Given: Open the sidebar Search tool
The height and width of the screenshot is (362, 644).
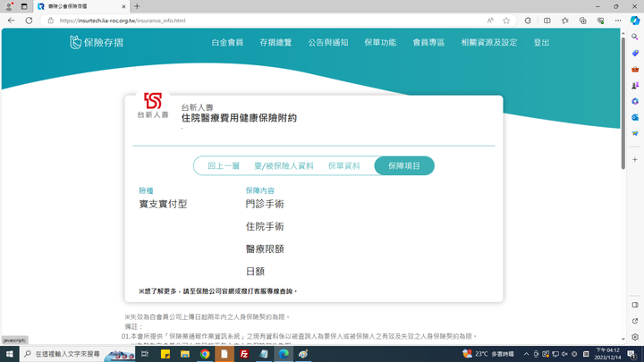Looking at the screenshot, I should (635, 37).
